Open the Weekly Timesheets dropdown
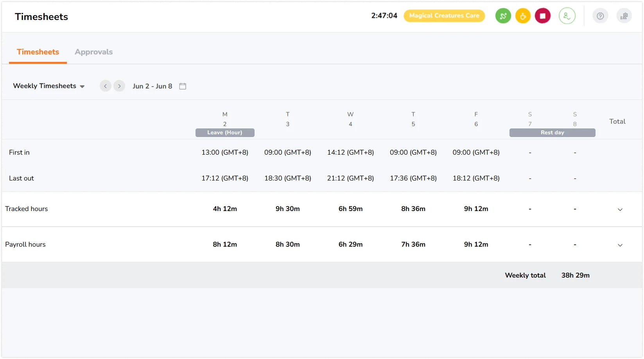Image resolution: width=644 pixels, height=359 pixels. click(49, 86)
